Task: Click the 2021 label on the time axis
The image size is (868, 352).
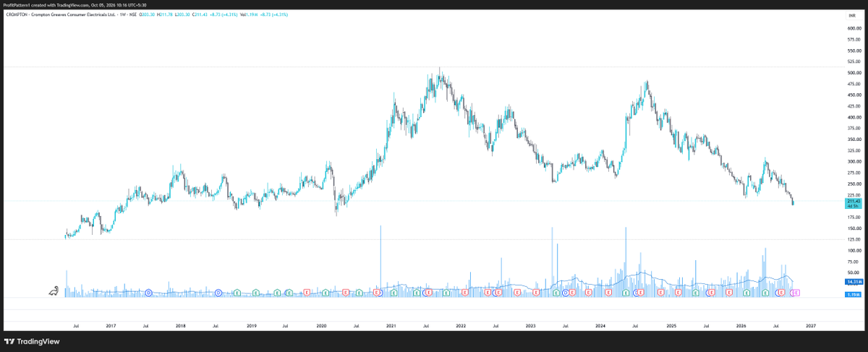Action: click(391, 326)
